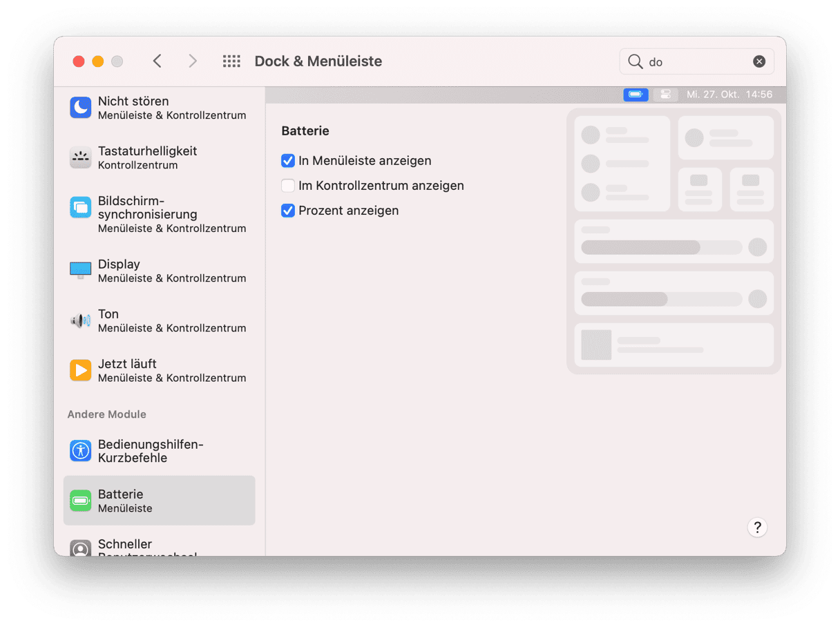
Task: Toggle Prozent anzeigen checkbox
Action: tap(288, 211)
